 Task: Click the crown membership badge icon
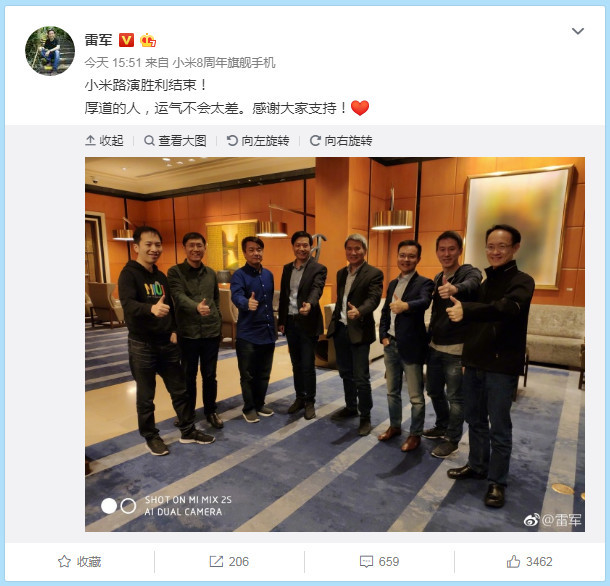[x=148, y=40]
